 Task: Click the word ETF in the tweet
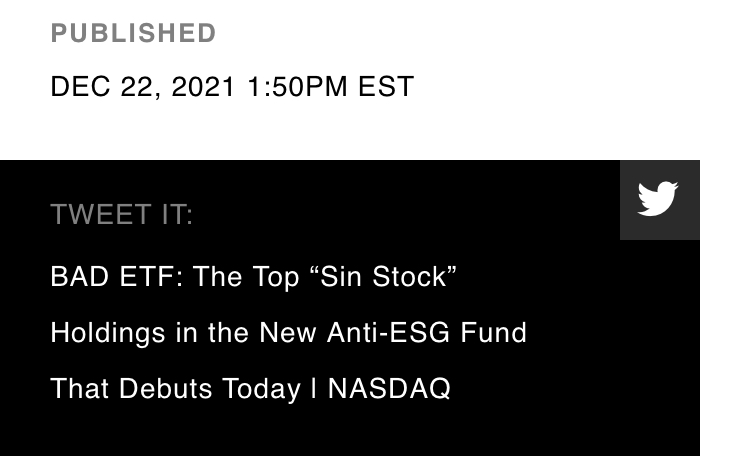pos(149,276)
